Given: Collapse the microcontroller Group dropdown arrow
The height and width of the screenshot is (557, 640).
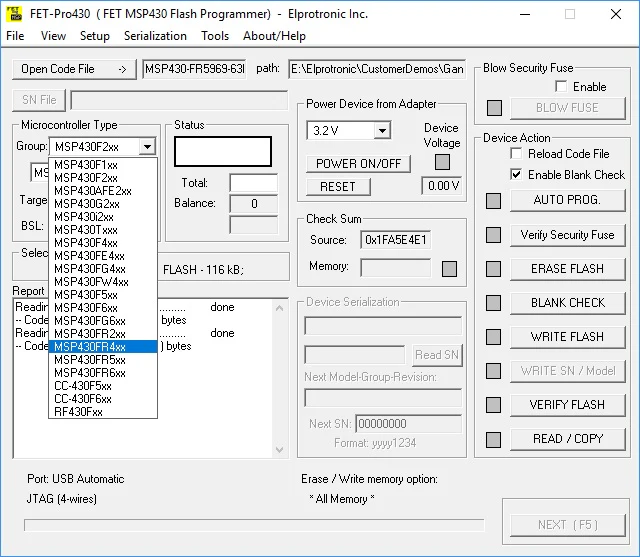Looking at the screenshot, I should point(147,147).
